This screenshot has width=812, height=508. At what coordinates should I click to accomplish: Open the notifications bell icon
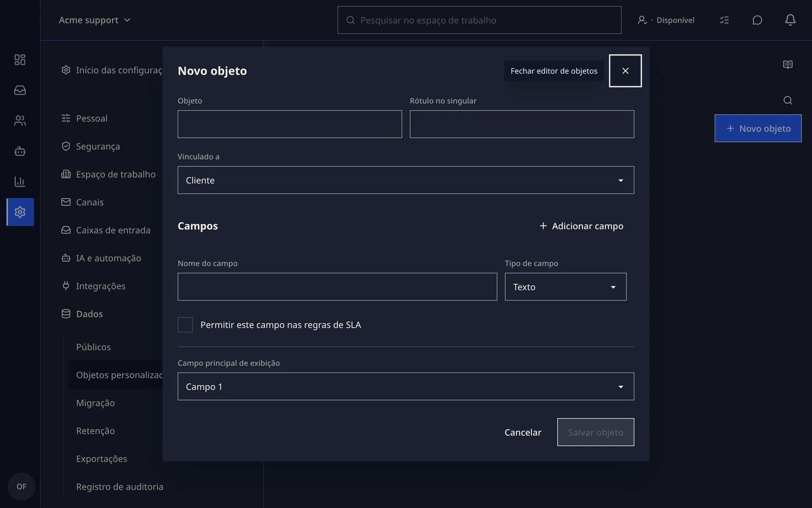point(790,20)
